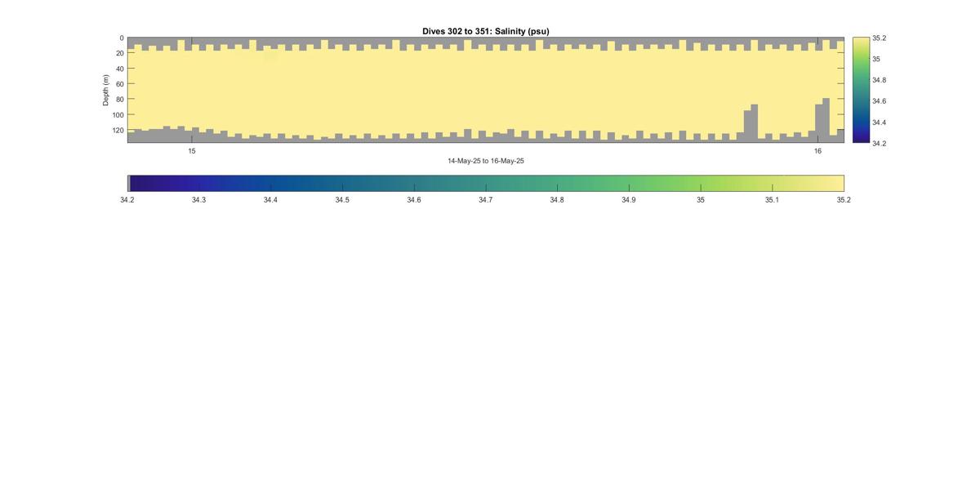Click the depth tick label '60'
The height and width of the screenshot is (499, 980).
click(120, 84)
